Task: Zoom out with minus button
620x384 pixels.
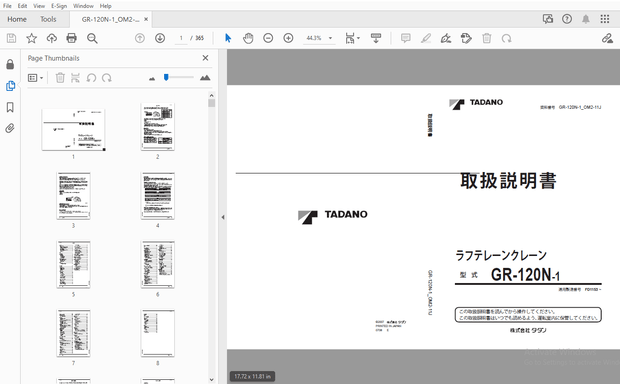Action: [268, 38]
